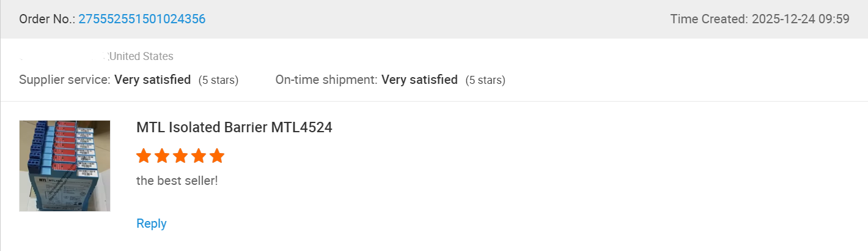Click "(5 stars)" beside On-time shipment

click(x=485, y=80)
